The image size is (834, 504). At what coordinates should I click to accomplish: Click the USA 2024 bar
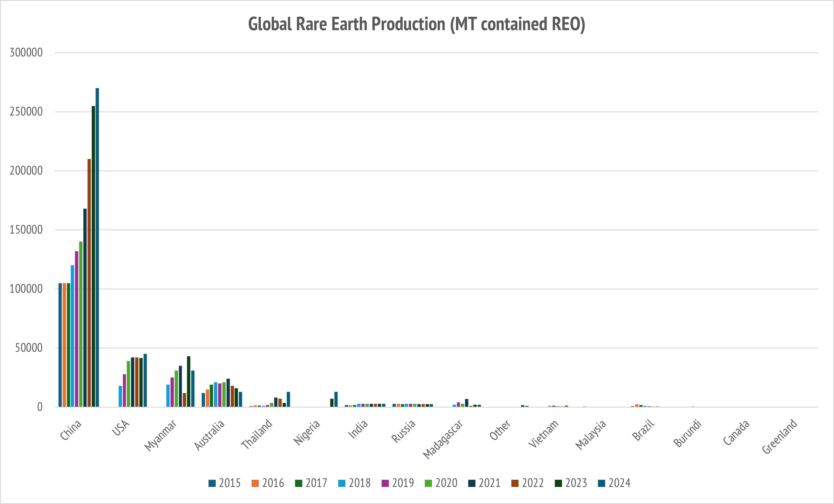145,380
